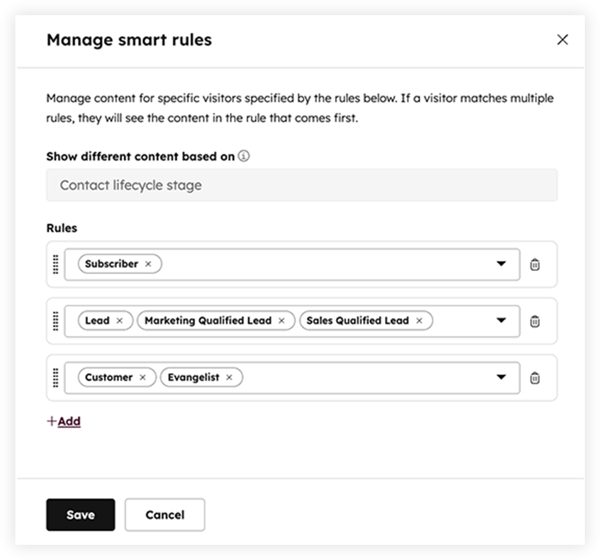The height and width of the screenshot is (560, 600).
Task: Click the Evangelist tag label
Action: [193, 377]
